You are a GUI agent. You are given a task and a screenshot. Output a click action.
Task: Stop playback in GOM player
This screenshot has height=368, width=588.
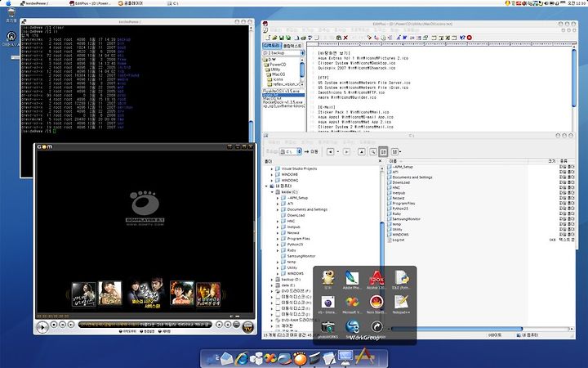(54, 325)
